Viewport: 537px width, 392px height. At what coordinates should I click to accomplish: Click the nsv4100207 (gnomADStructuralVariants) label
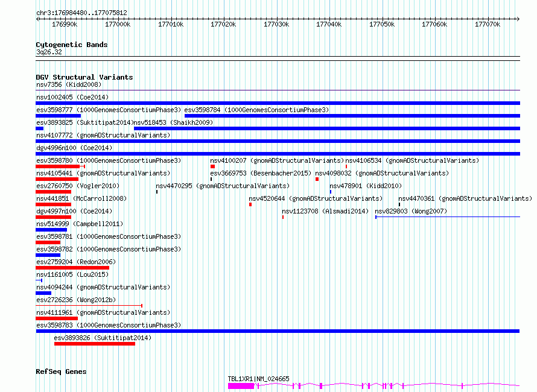pyautogui.click(x=277, y=160)
